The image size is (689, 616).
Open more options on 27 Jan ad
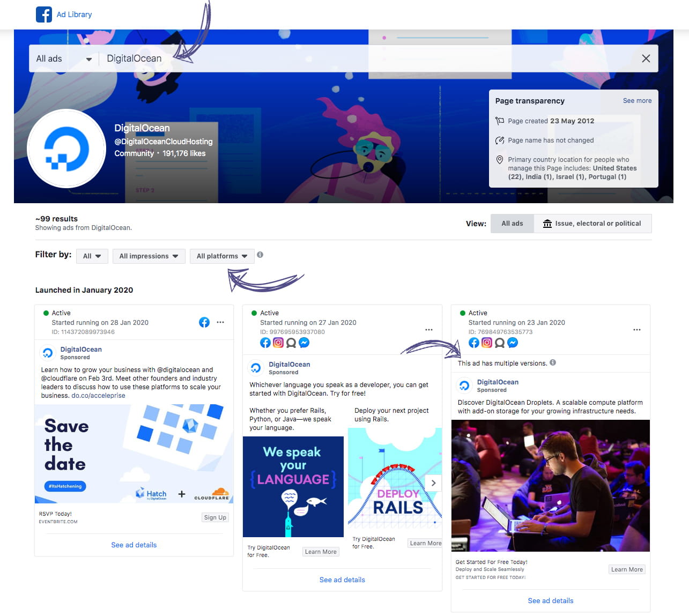429,330
